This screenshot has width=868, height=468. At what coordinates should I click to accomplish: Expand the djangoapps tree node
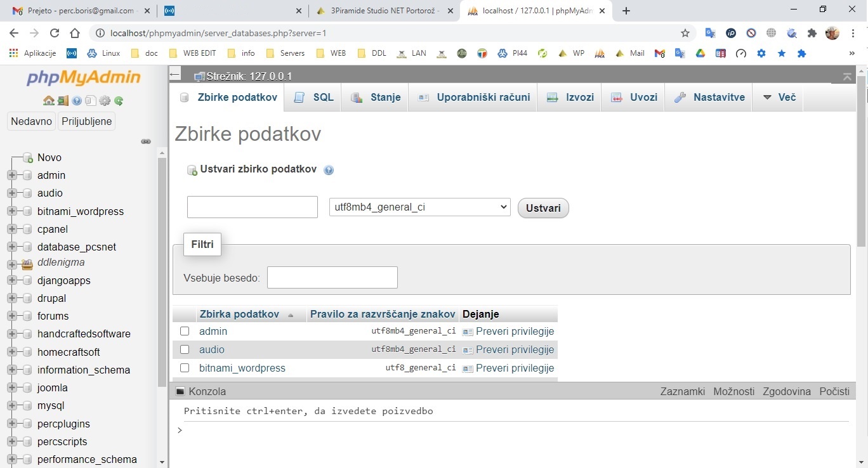coord(11,280)
